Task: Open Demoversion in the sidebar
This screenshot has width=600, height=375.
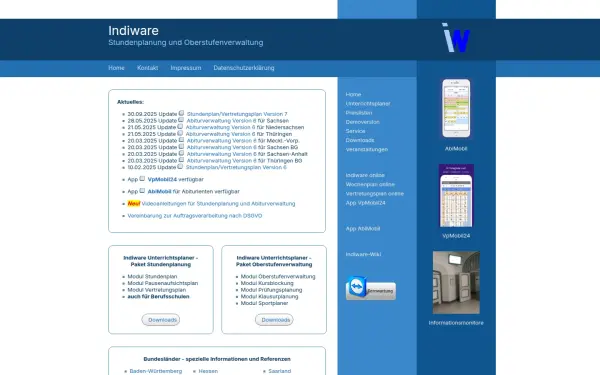Action: 362,122
